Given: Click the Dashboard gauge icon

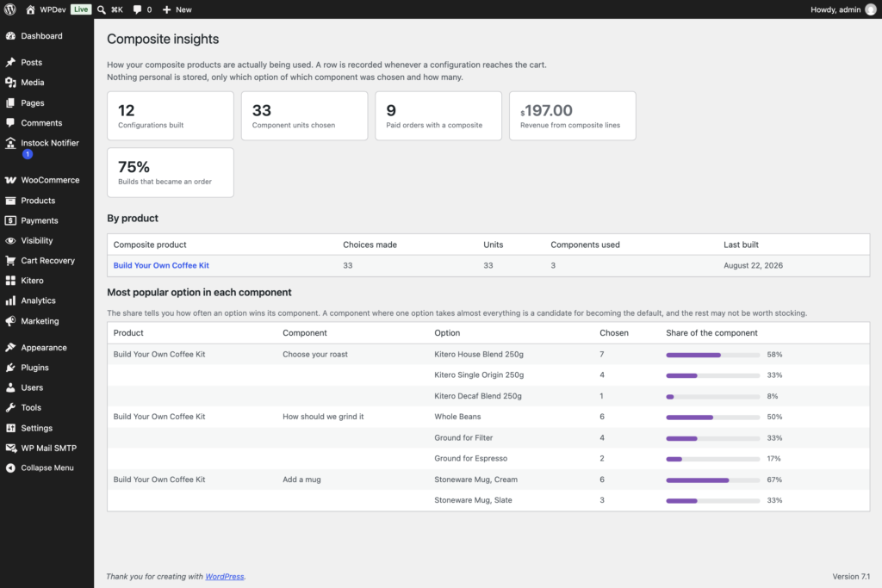Looking at the screenshot, I should [x=10, y=36].
